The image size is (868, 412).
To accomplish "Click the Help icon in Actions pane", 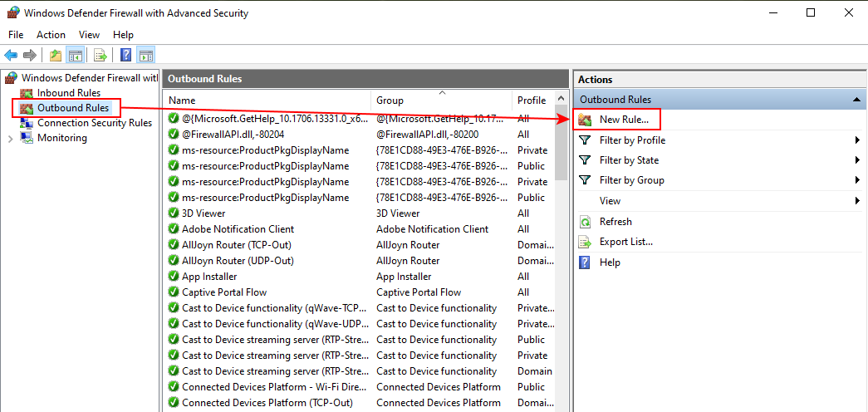I will coord(585,262).
